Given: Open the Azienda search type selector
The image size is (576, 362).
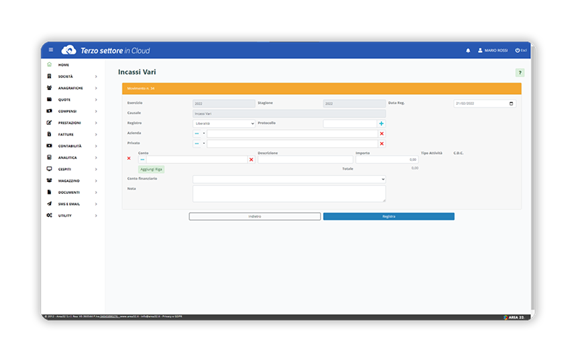Looking at the screenshot, I should pyautogui.click(x=199, y=134).
